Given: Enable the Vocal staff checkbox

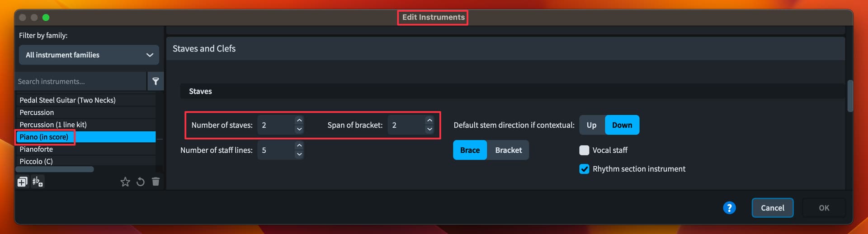Looking at the screenshot, I should (584, 150).
